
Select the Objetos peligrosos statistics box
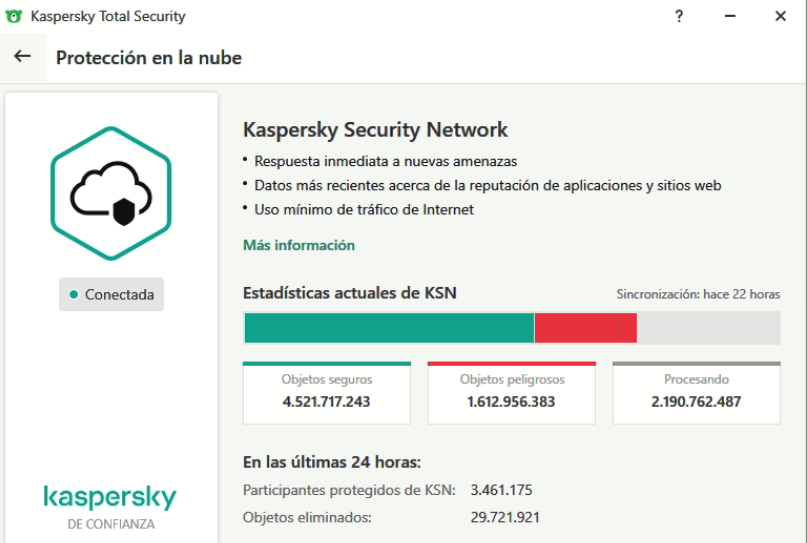pyautogui.click(x=512, y=393)
